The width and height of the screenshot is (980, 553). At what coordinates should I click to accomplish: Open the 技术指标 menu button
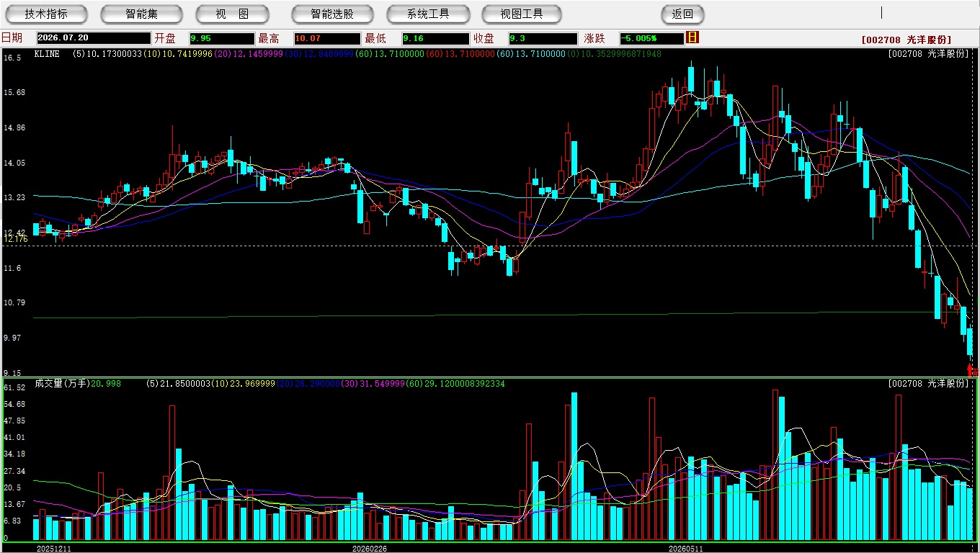pyautogui.click(x=46, y=14)
